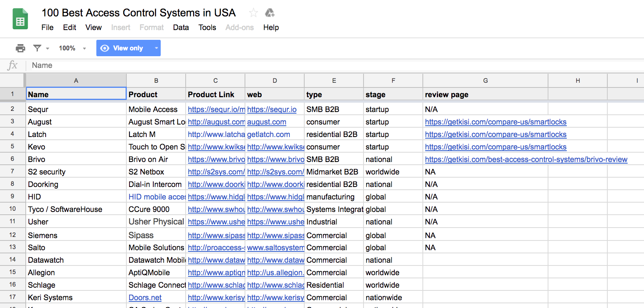Open august.com web link

tap(267, 122)
